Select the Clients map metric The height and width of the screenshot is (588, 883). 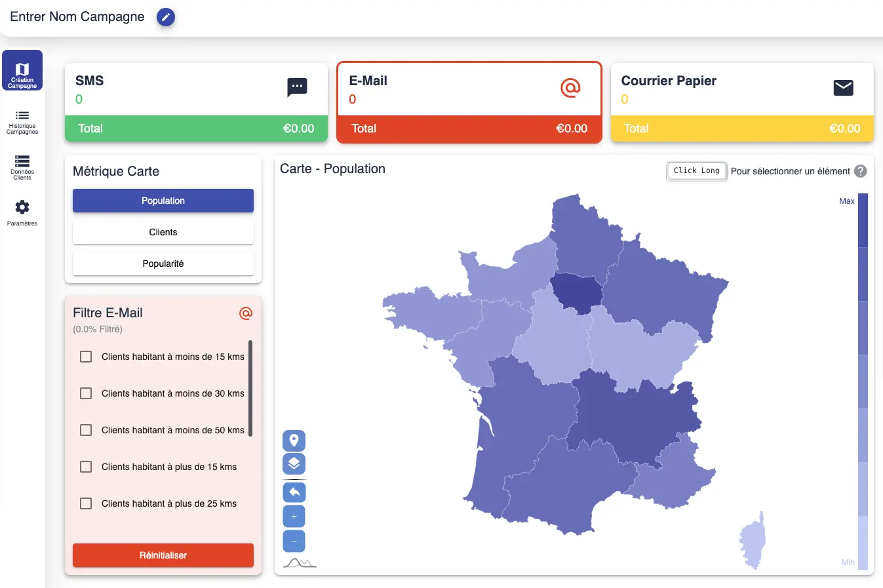click(x=163, y=232)
